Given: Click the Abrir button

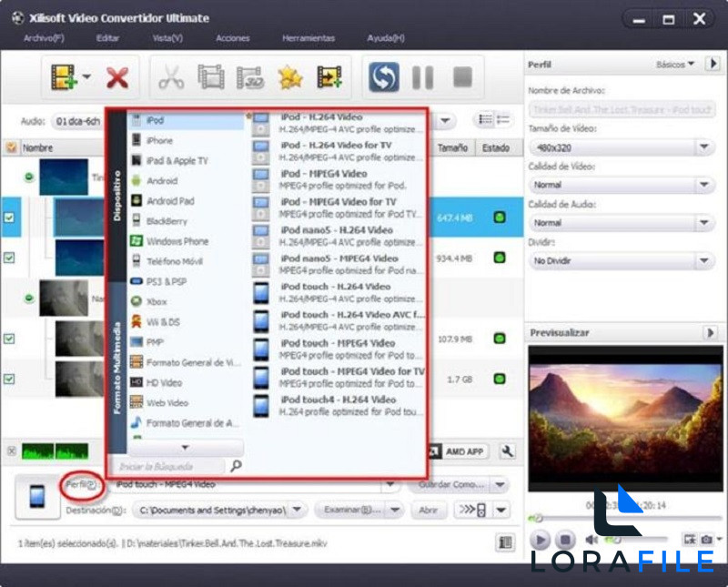Looking at the screenshot, I should (x=429, y=510).
